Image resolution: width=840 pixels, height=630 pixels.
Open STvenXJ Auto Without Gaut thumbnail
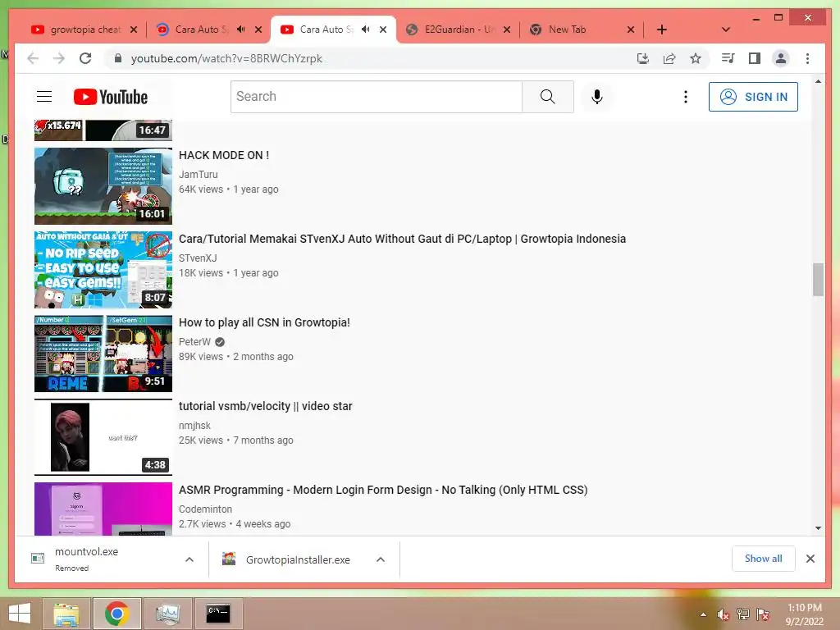(x=103, y=270)
